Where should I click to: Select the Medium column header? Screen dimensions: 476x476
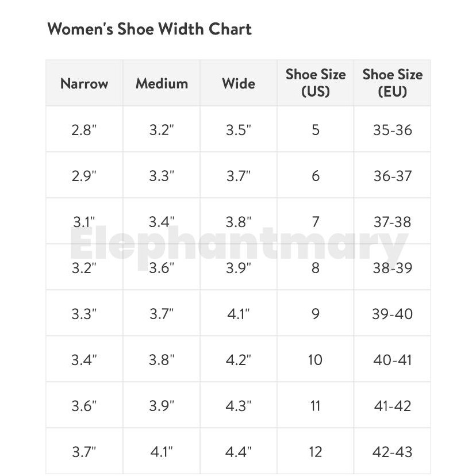coord(162,83)
